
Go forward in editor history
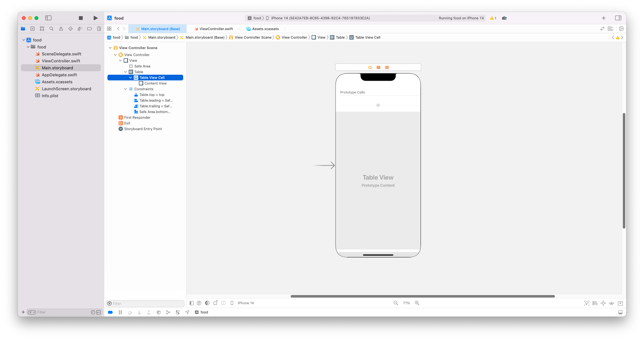[x=124, y=29]
